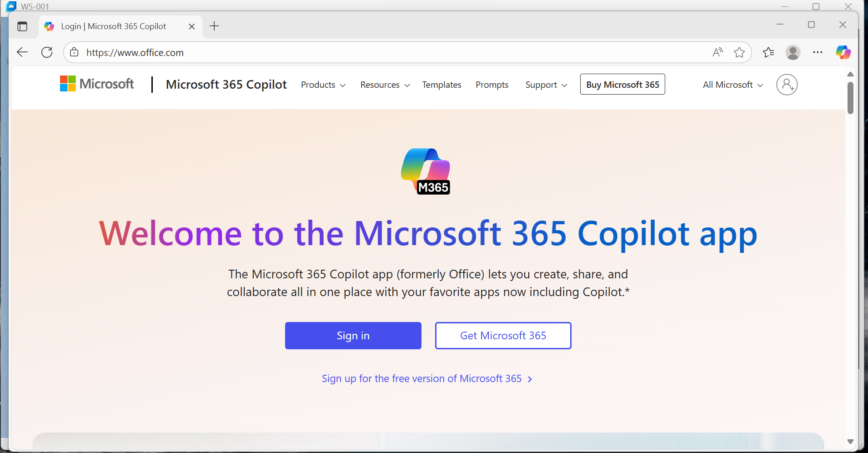This screenshot has width=868, height=453.
Task: Click the Microsoft 365 Copilot heading link
Action: point(226,85)
